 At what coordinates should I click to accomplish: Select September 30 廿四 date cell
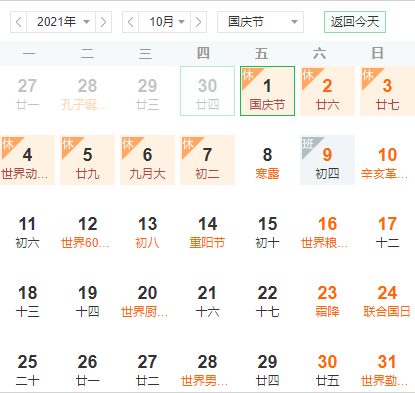coord(207,91)
